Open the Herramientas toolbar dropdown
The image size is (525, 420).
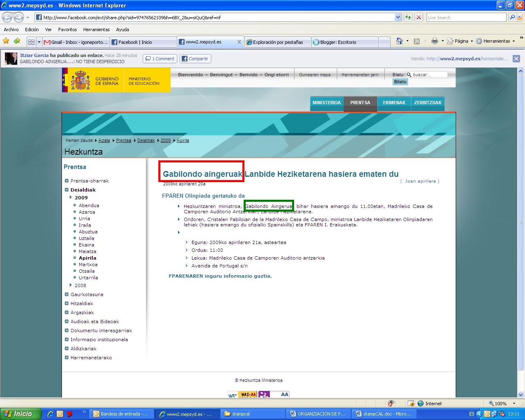495,41
